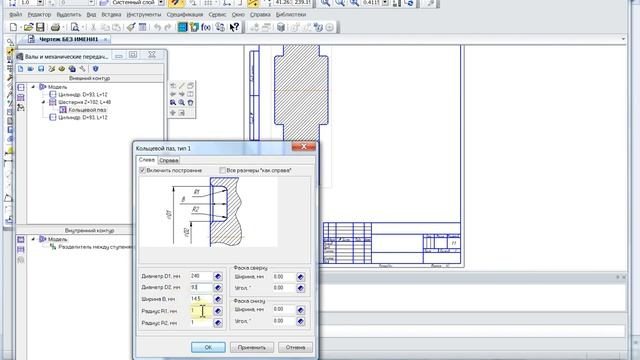Click the f(x) variables icon
The width and height of the screenshot is (640, 360).
(206, 27)
